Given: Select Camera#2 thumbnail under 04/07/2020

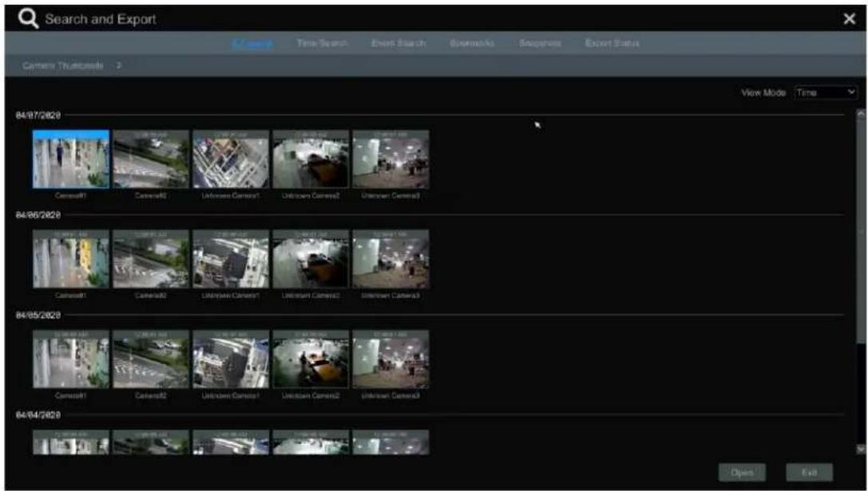Looking at the screenshot, I should click(151, 160).
